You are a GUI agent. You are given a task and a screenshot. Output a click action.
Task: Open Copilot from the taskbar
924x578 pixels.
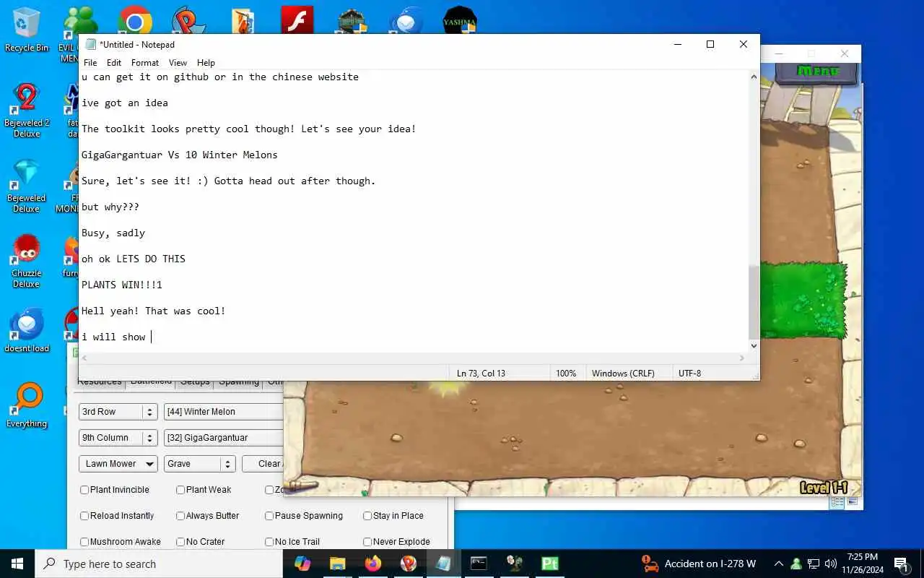click(x=302, y=564)
